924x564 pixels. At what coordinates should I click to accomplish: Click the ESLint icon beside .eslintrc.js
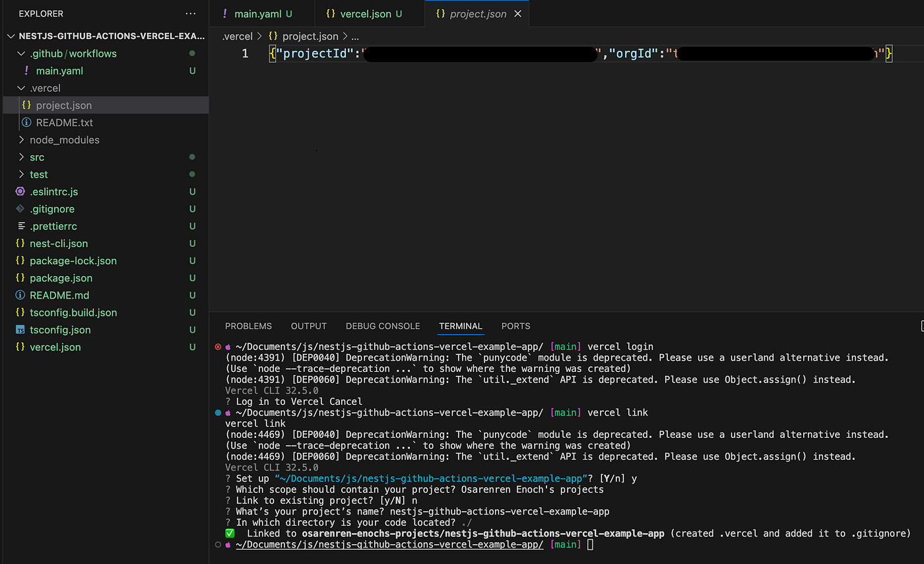click(x=20, y=192)
